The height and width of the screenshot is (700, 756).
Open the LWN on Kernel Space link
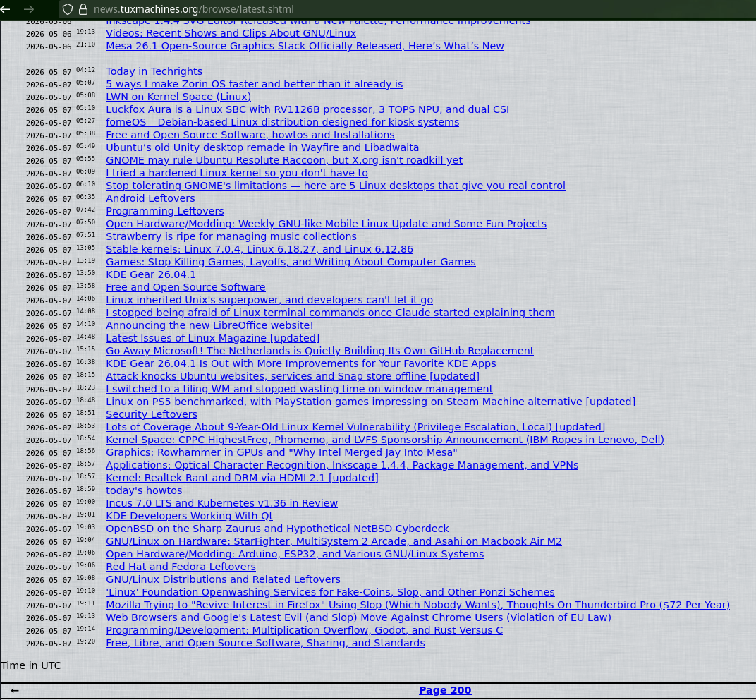pyautogui.click(x=178, y=97)
